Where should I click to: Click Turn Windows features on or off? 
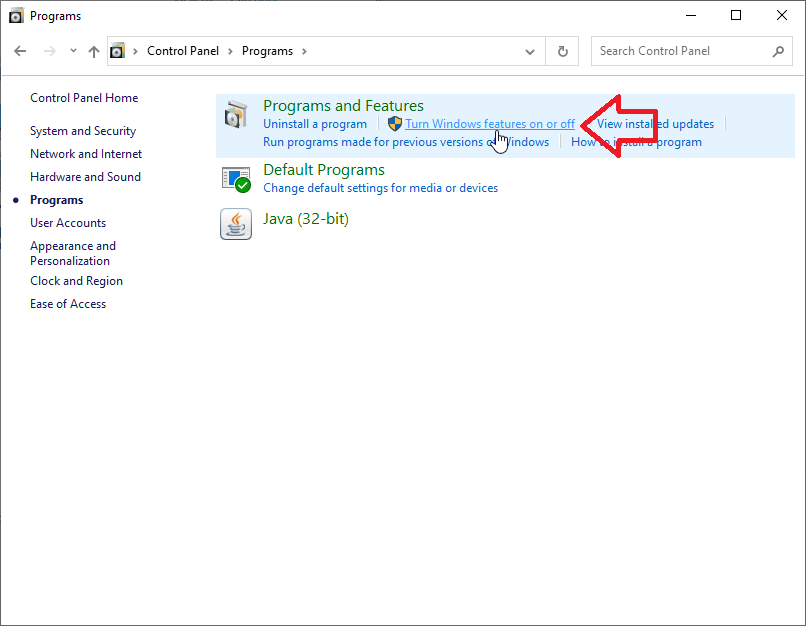pos(490,124)
